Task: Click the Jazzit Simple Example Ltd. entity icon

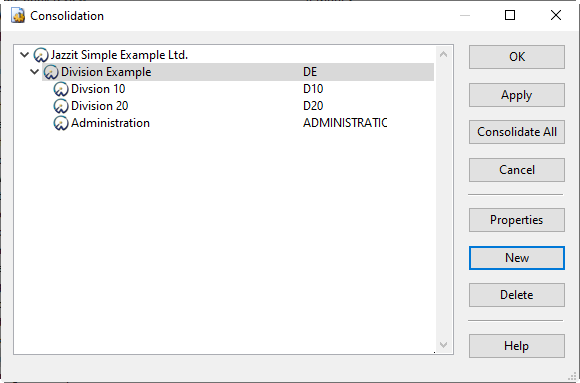Action: (x=41, y=55)
